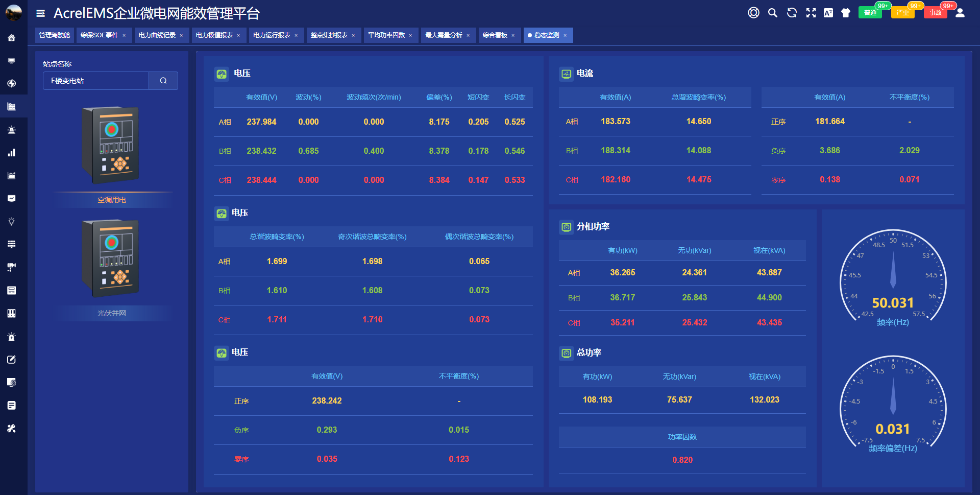Image resolution: width=980 pixels, height=495 pixels.
Task: Click the 严重 alarm button
Action: [902, 13]
